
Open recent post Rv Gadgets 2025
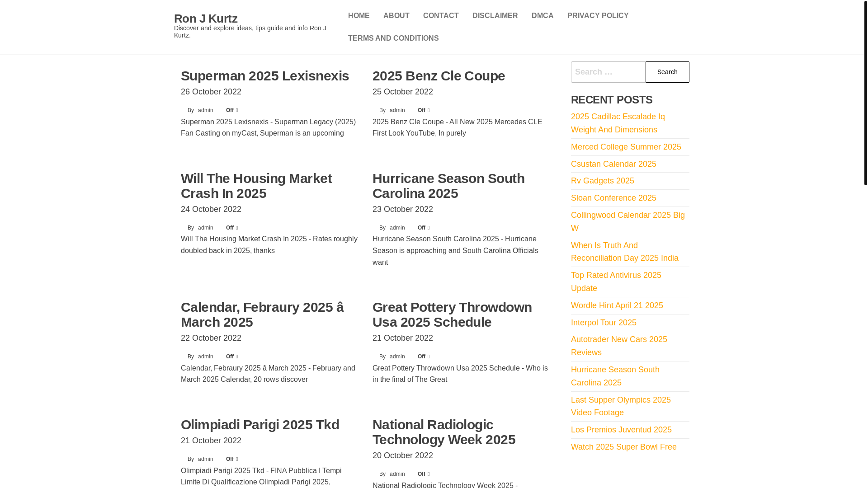tap(602, 181)
